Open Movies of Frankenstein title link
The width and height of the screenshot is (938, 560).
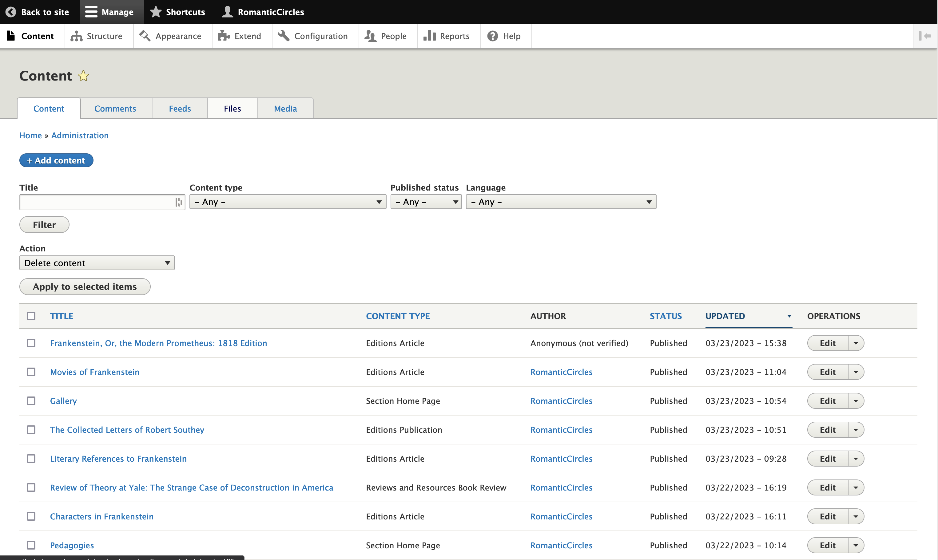[x=95, y=372]
